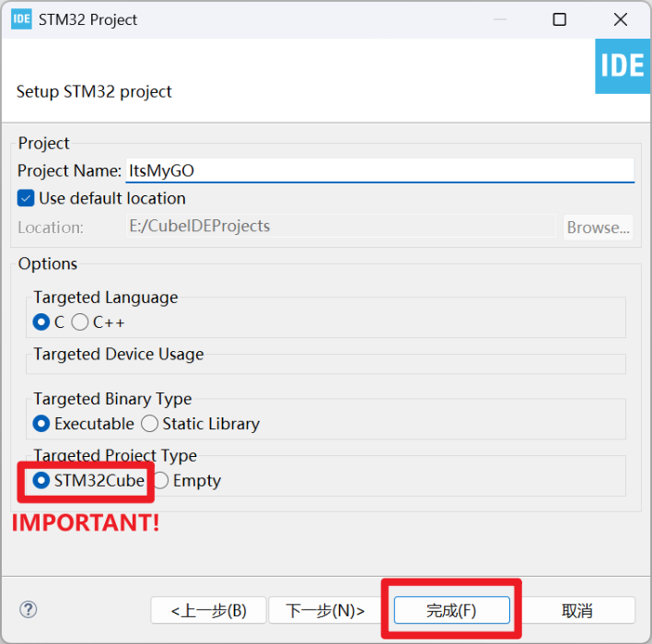
Task: Close the STM32 Project dialog
Action: pyautogui.click(x=621, y=19)
